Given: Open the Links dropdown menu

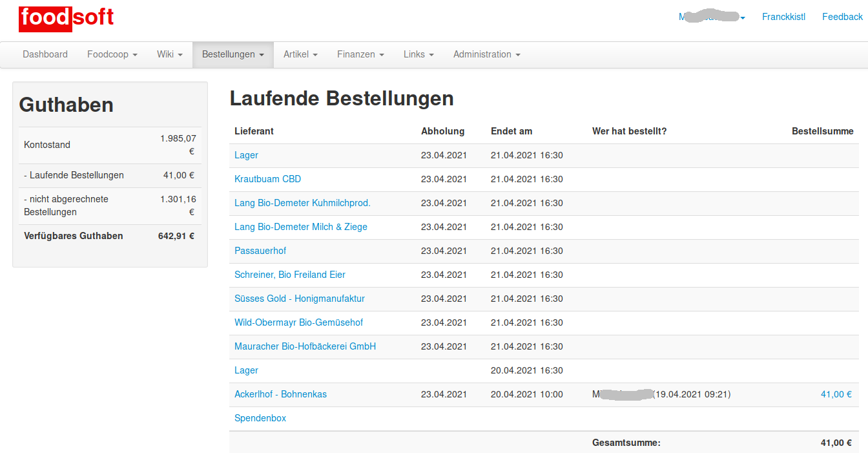Looking at the screenshot, I should [418, 54].
